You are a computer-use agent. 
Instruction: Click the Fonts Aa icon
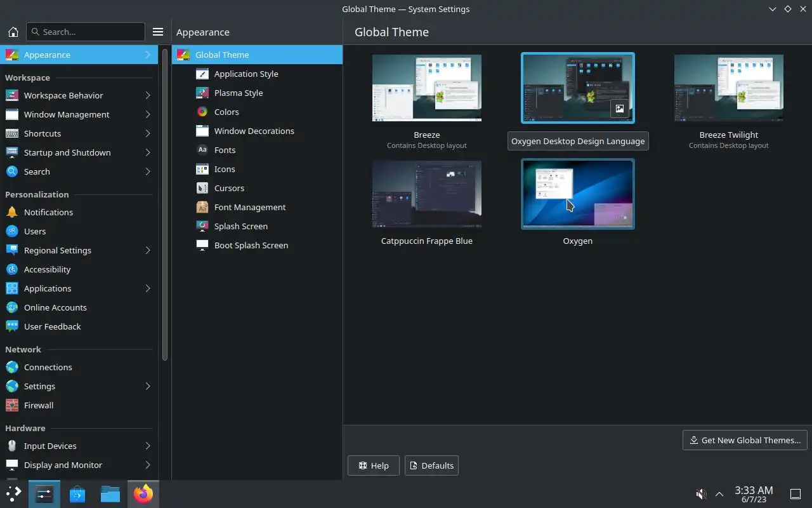pos(202,150)
